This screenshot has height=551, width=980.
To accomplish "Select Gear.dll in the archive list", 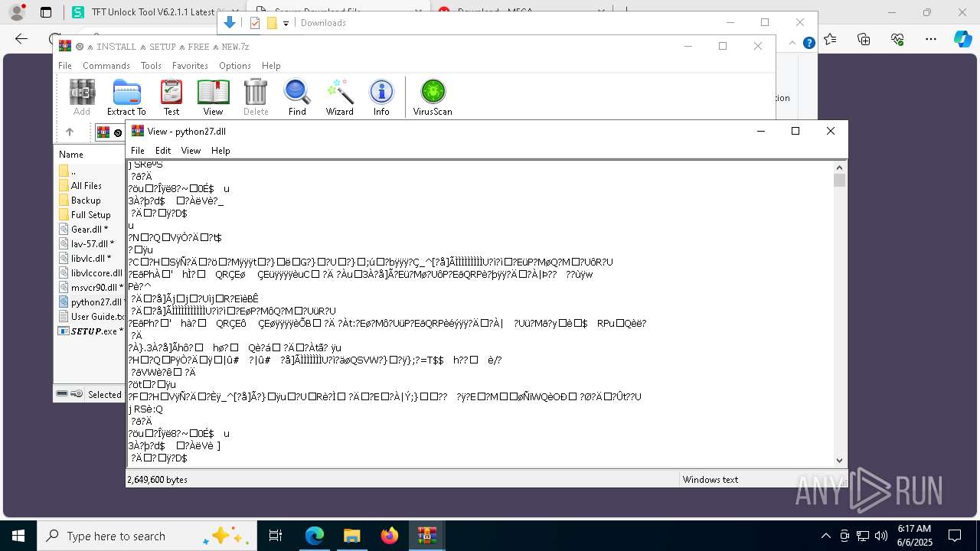I will [83, 230].
